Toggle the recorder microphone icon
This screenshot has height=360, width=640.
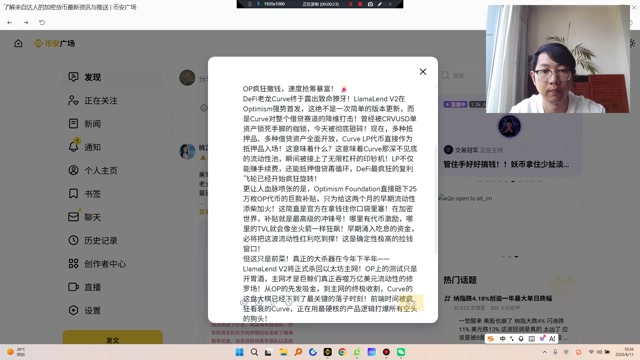click(258, 4)
